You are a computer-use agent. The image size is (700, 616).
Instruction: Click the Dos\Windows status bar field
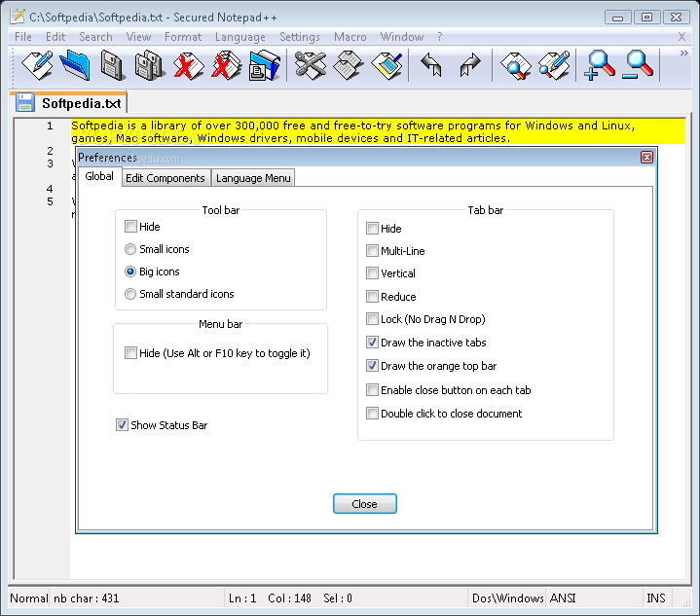pos(507,598)
